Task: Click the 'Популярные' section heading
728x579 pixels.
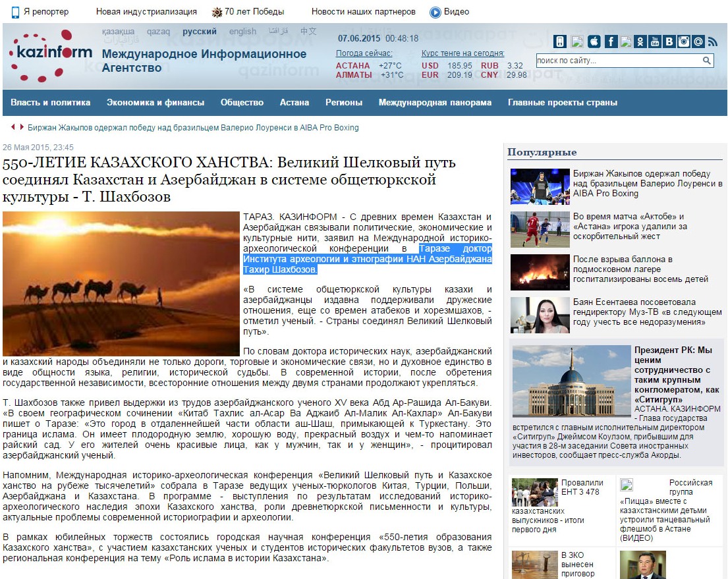Action: (x=542, y=152)
